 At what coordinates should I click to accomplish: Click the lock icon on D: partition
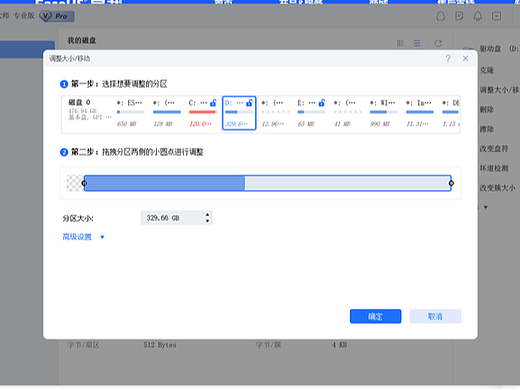coord(249,103)
